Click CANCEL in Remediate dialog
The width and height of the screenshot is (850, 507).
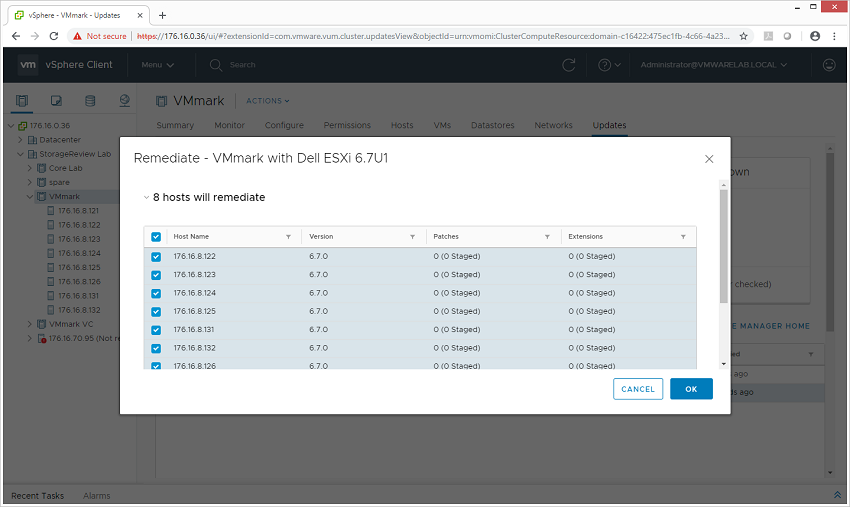coord(638,389)
